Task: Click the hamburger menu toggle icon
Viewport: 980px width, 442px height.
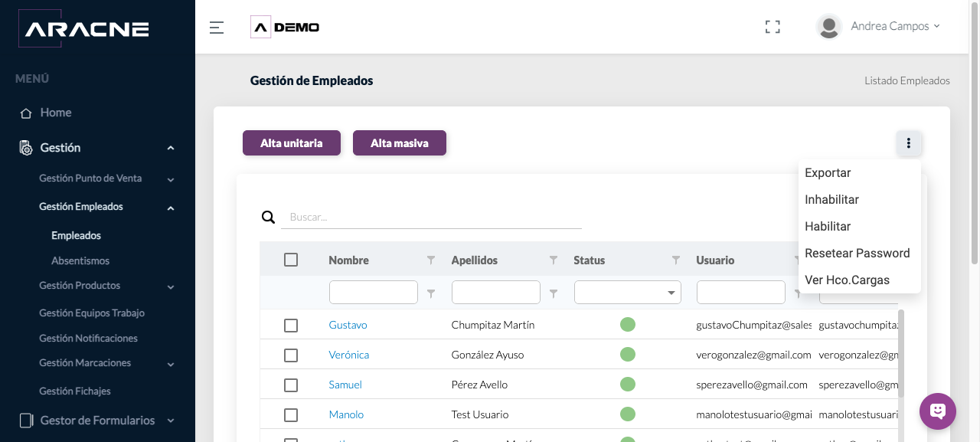Action: pos(217,28)
